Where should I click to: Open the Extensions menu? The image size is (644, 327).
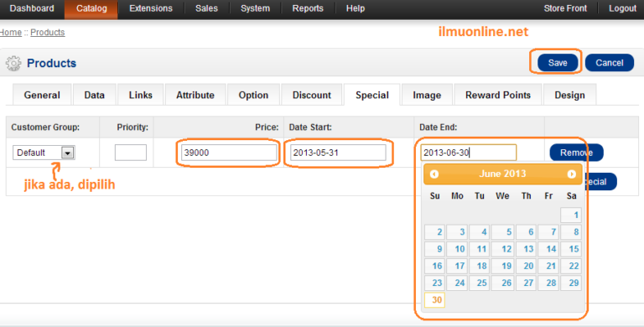(x=151, y=8)
